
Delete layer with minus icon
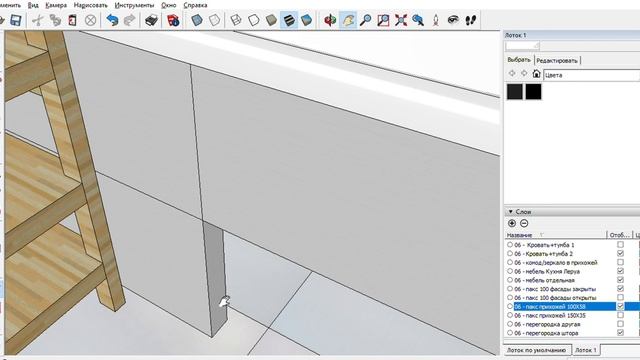point(524,223)
